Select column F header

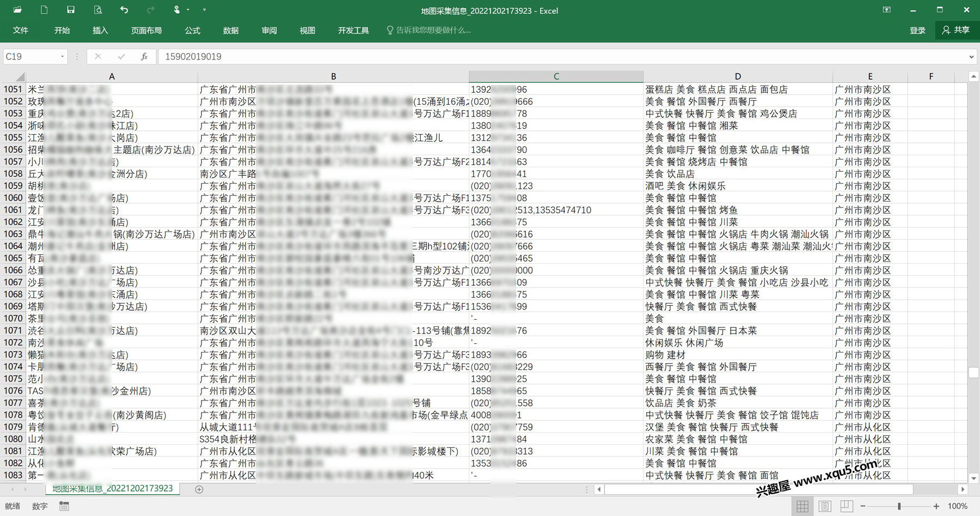coord(931,76)
